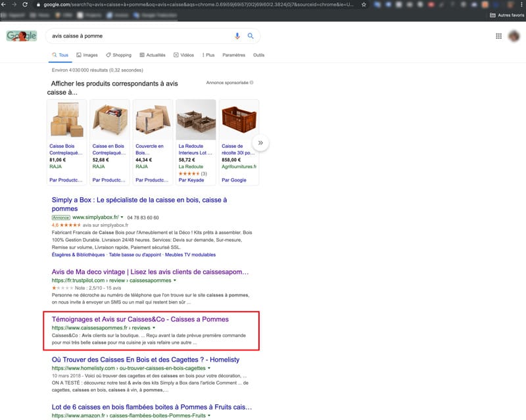
Task: Expand the caissesapommes.fr result URL dropdown arrow
Action: click(153, 327)
